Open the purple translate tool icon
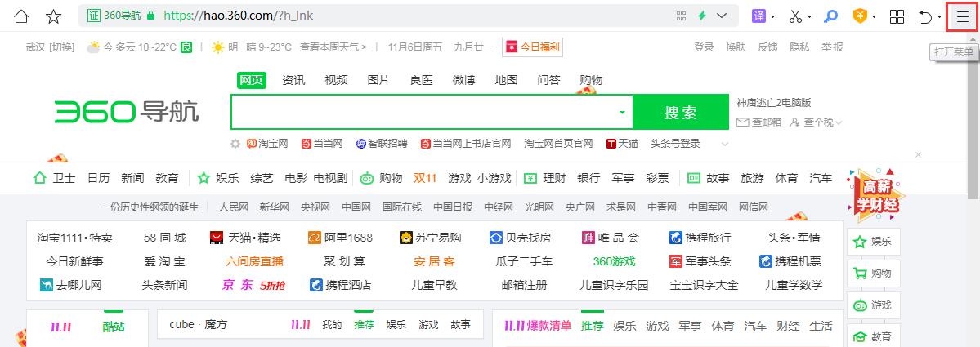 click(x=758, y=16)
